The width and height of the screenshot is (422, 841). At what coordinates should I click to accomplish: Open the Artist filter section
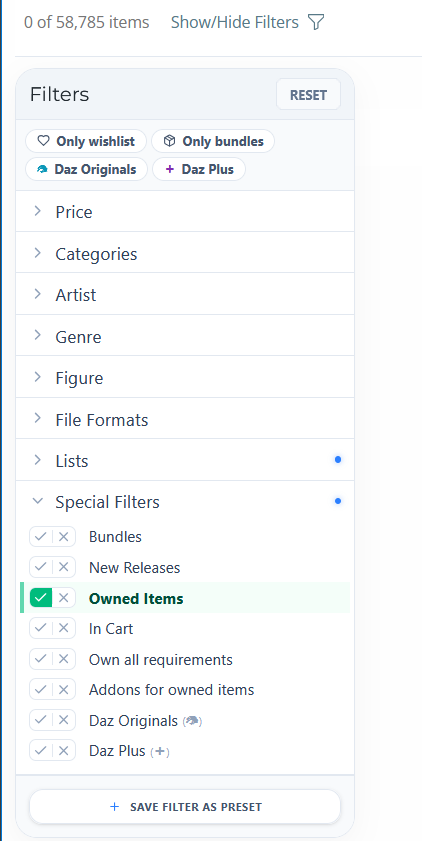pos(185,294)
